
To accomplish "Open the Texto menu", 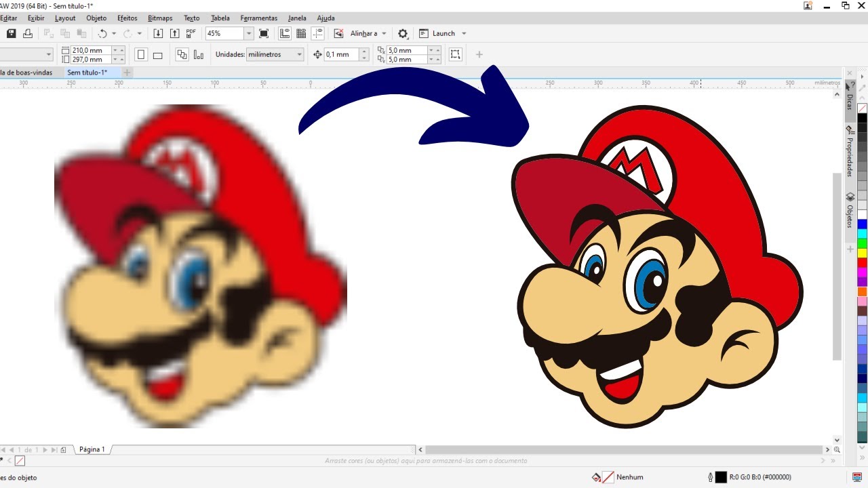I will [192, 18].
